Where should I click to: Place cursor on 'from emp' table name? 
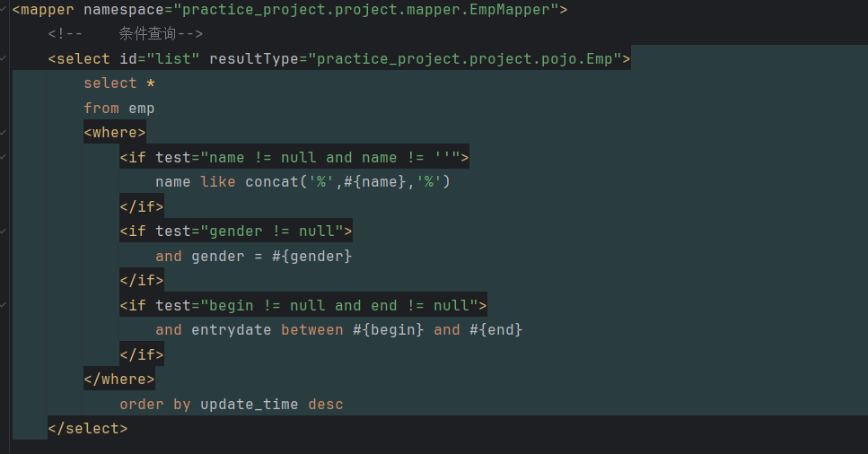pos(142,108)
